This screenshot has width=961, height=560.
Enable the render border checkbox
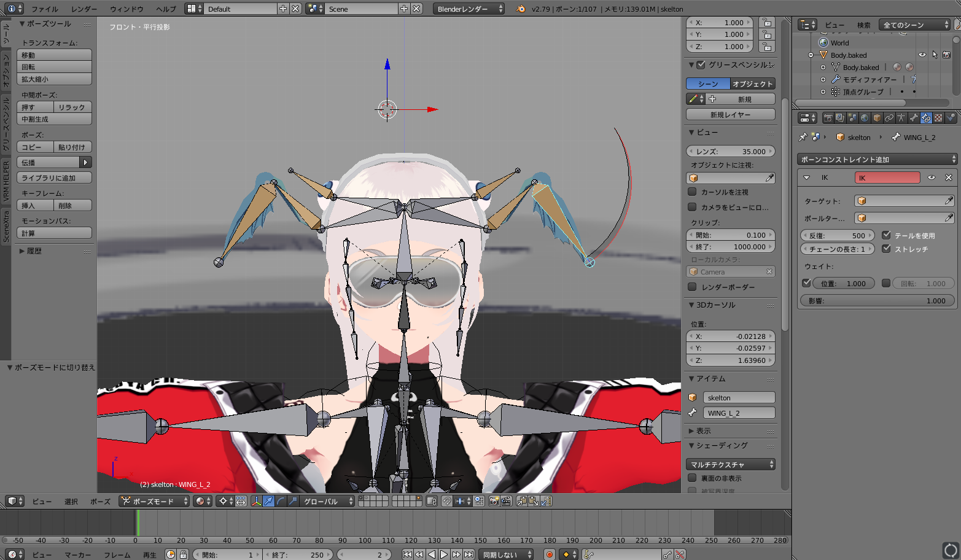[692, 287]
